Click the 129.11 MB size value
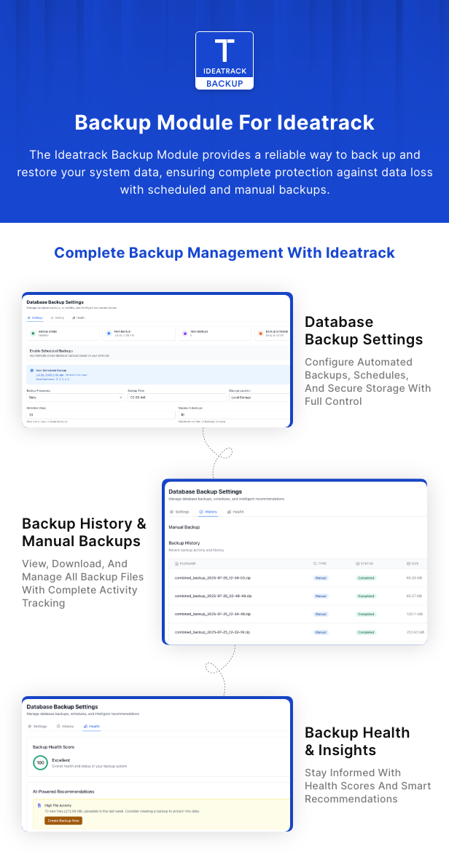 tap(415, 614)
